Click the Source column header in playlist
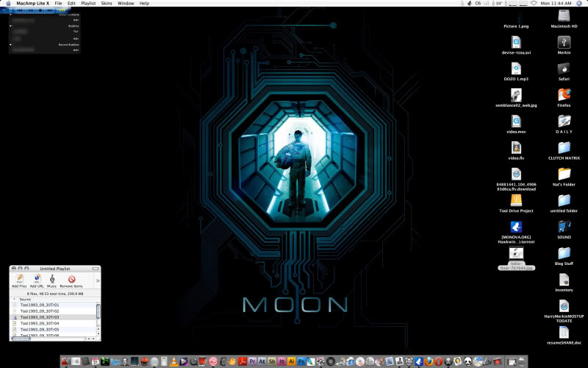The width and height of the screenshot is (588, 368). [25, 300]
